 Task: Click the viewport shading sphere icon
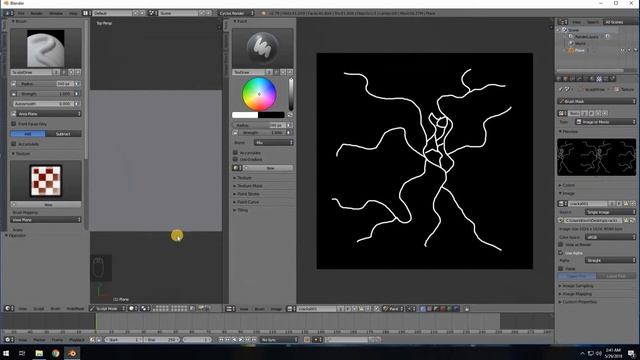(x=133, y=309)
